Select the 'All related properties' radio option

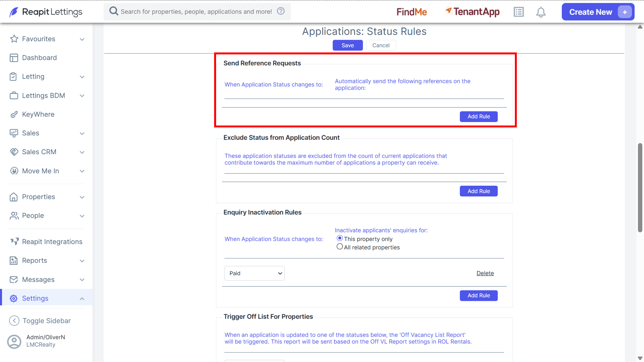(x=340, y=247)
